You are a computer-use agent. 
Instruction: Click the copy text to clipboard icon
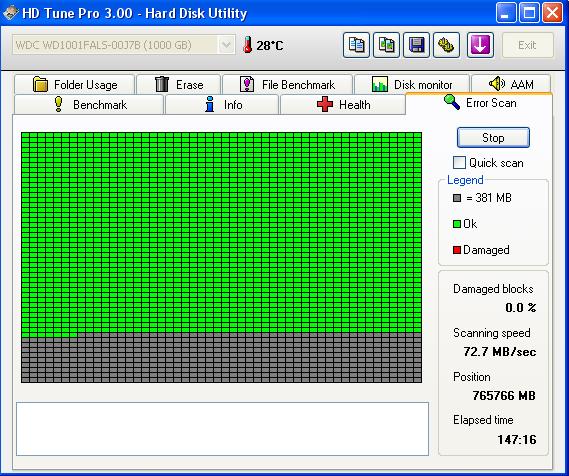[356, 45]
